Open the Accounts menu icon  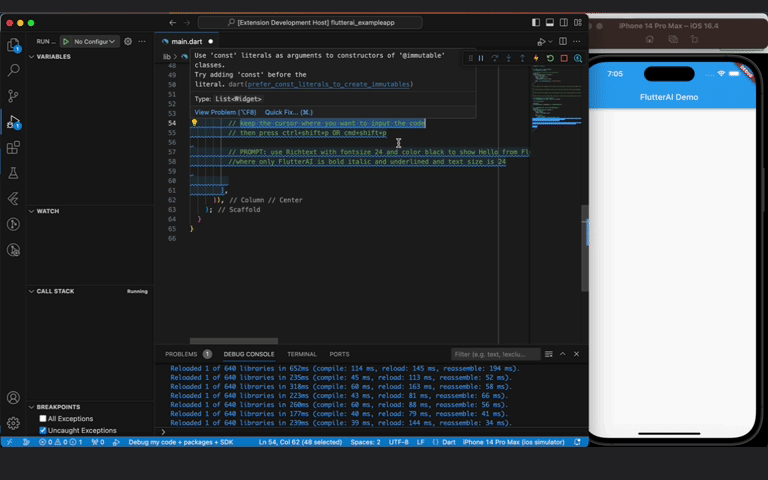tap(14, 397)
